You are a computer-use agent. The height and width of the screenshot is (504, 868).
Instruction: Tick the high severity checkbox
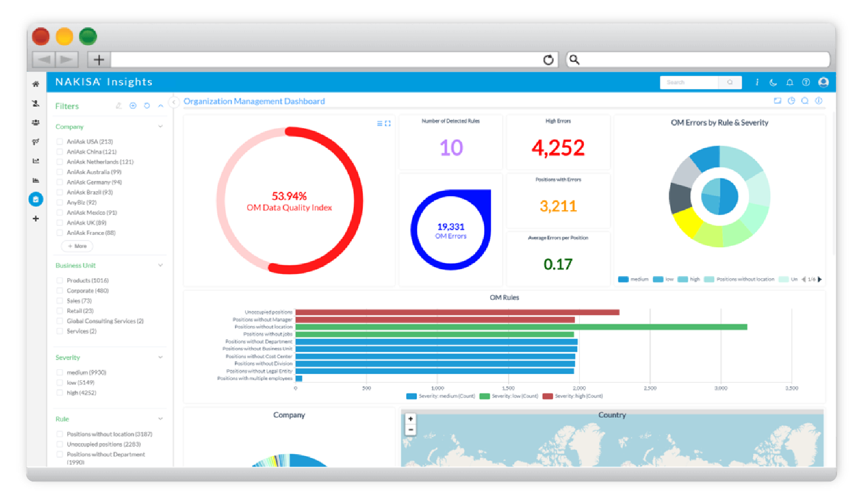(x=60, y=393)
